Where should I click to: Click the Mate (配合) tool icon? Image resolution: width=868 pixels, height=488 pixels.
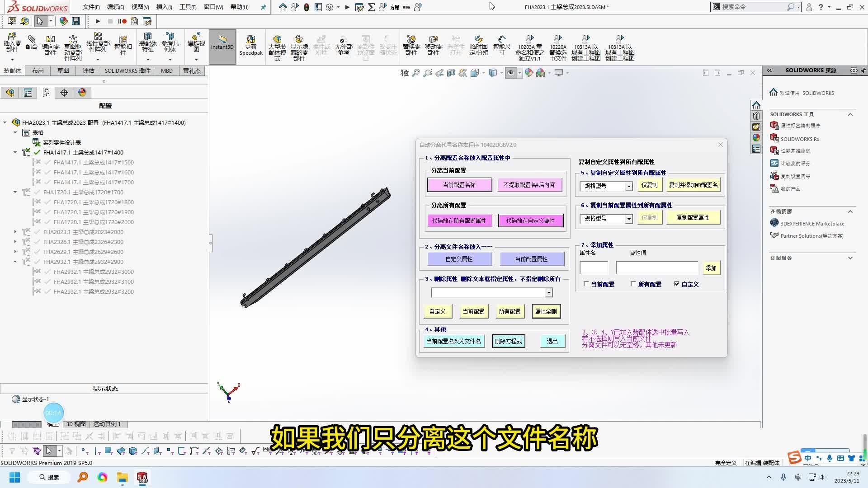point(31,42)
